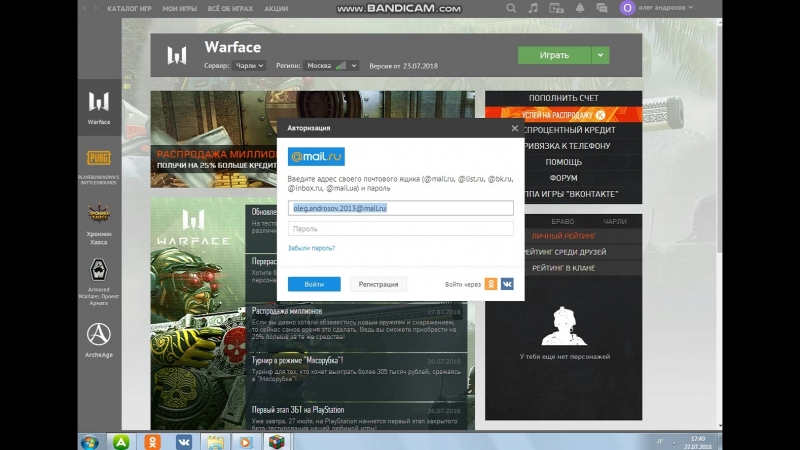Go forward with the right arrow
The width and height of the screenshot is (800, 450).
point(95,8)
